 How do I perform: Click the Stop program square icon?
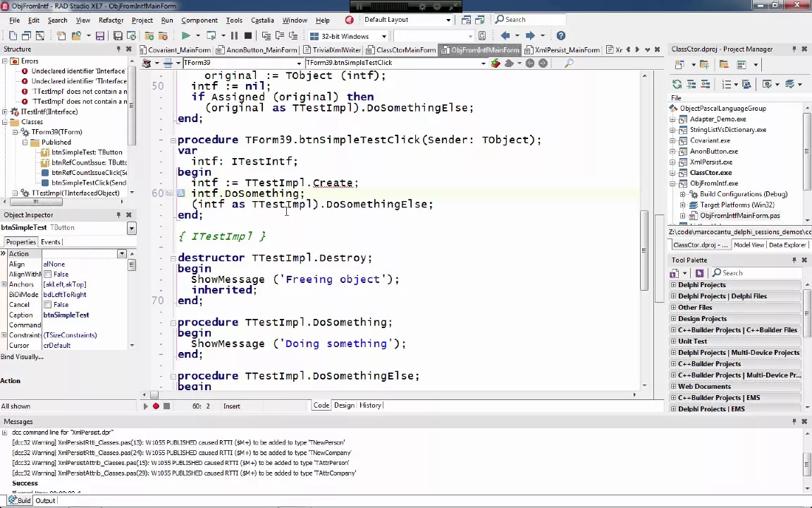248,36
